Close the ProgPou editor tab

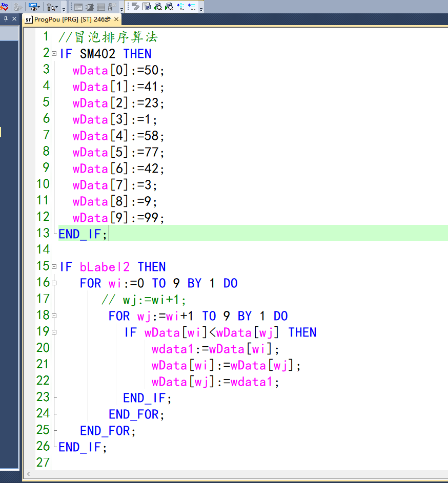coord(116,19)
